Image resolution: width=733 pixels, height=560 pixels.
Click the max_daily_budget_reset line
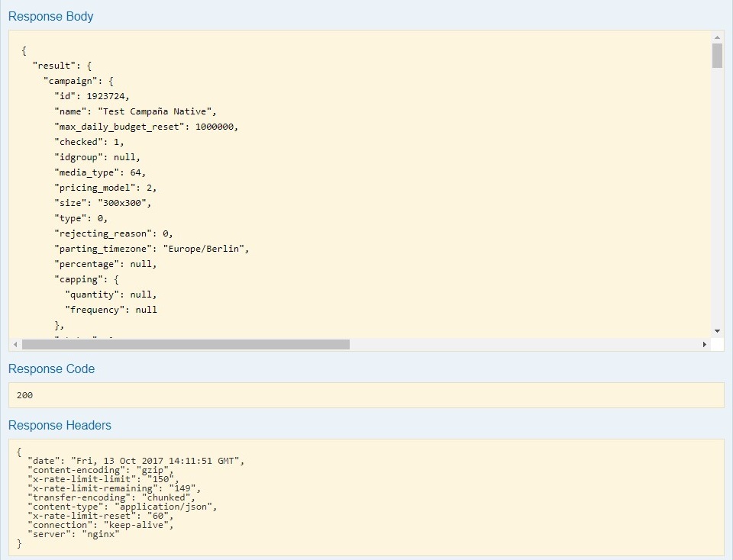(x=146, y=127)
